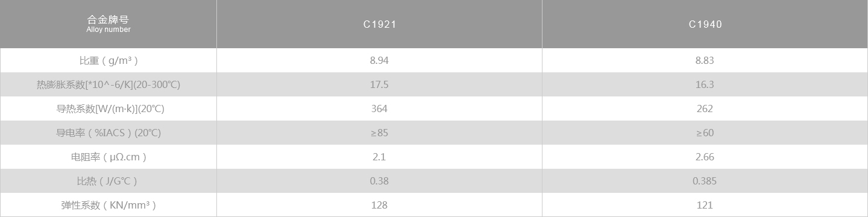Select the 16.3 thermal expansion value
The height and width of the screenshot is (217, 868).
pos(705,84)
